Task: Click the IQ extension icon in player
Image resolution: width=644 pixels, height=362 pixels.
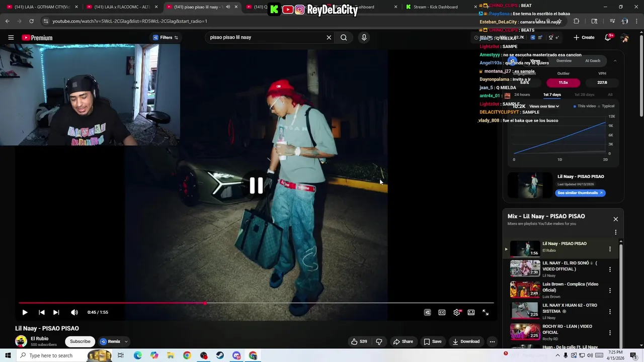Action: pyautogui.click(x=427, y=312)
